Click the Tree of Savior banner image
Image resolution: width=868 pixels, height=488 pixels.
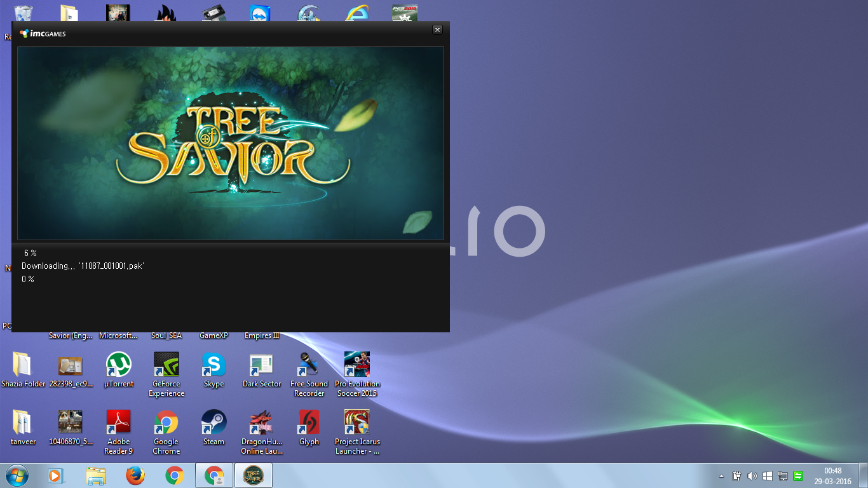pyautogui.click(x=230, y=143)
